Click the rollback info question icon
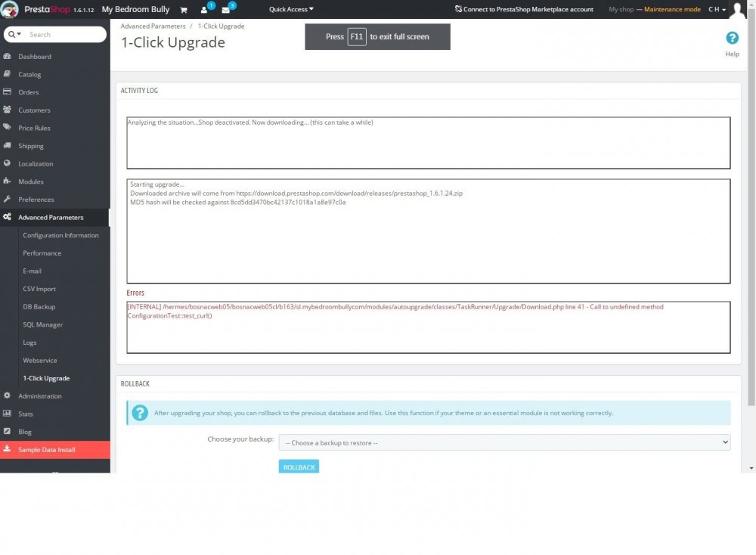This screenshot has width=756, height=555. (x=140, y=413)
